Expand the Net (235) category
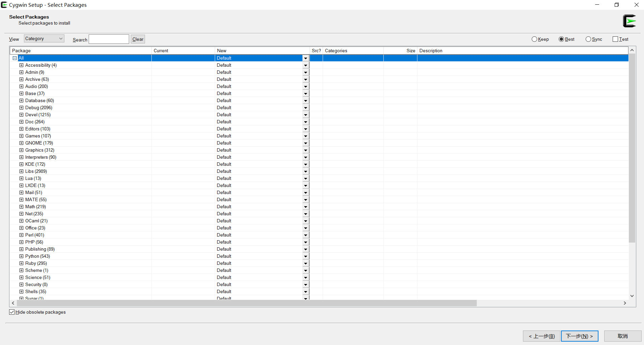 (x=22, y=214)
